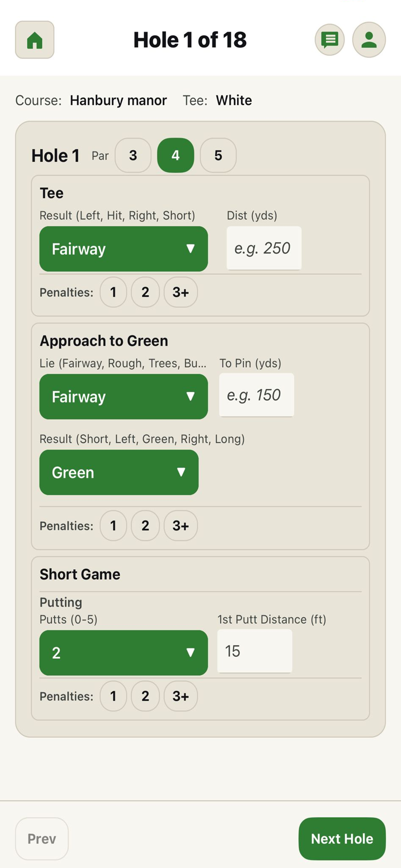
Task: Open the Approach result Green dropdown
Action: (118, 472)
